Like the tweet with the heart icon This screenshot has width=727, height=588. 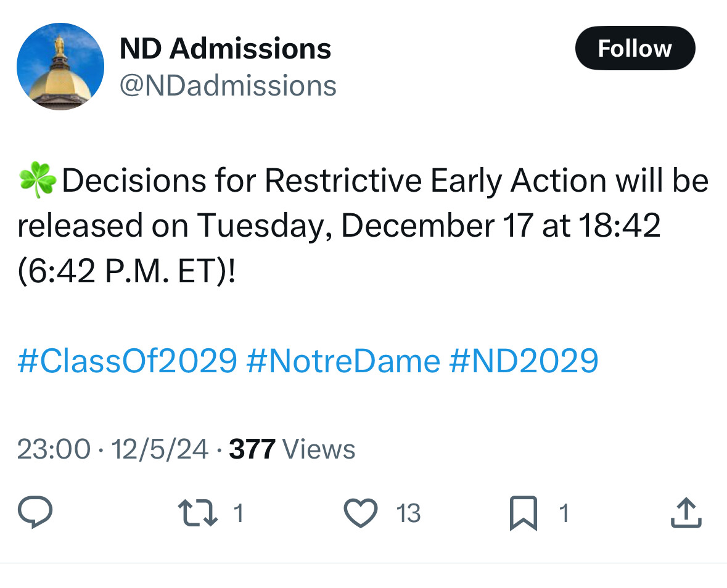360,513
